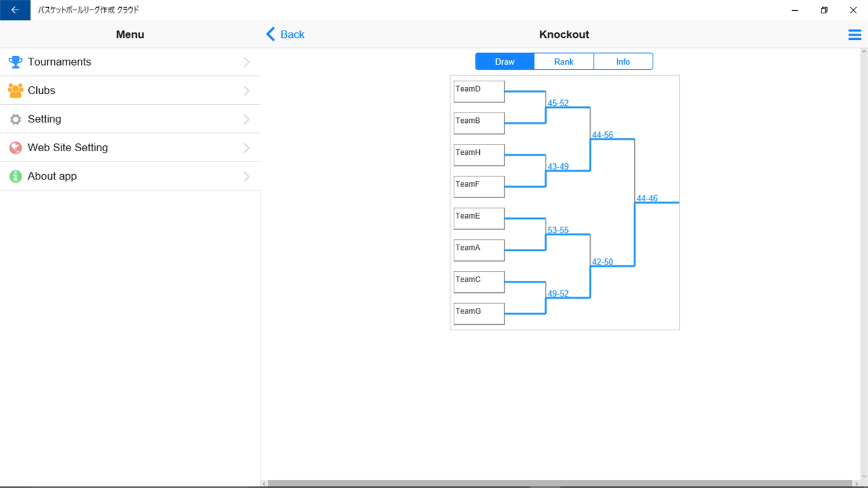
Task: Click the Clubs people icon
Action: pos(16,90)
